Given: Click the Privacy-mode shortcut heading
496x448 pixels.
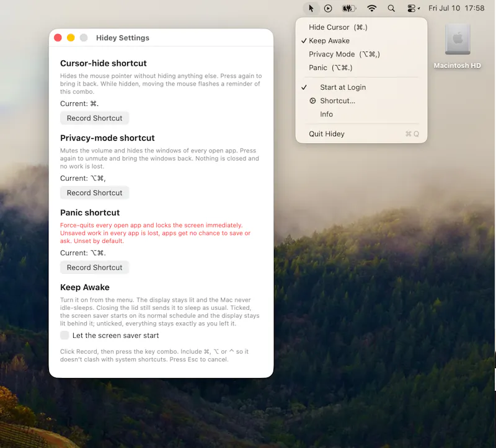Looking at the screenshot, I should (107, 138).
